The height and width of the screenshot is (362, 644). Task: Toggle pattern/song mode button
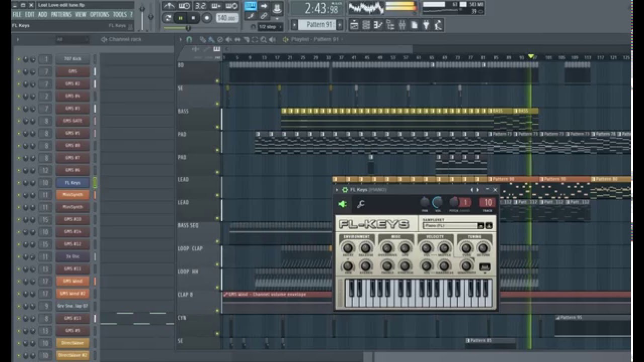[168, 18]
